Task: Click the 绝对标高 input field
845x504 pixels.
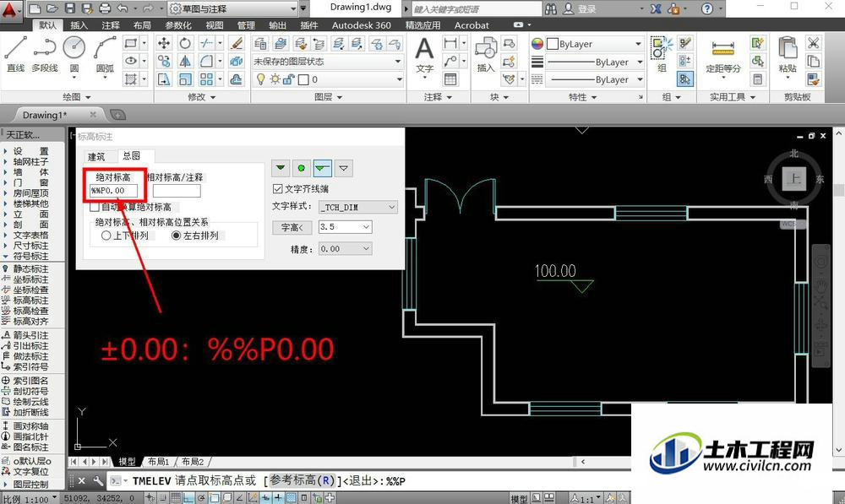Action: coord(114,191)
